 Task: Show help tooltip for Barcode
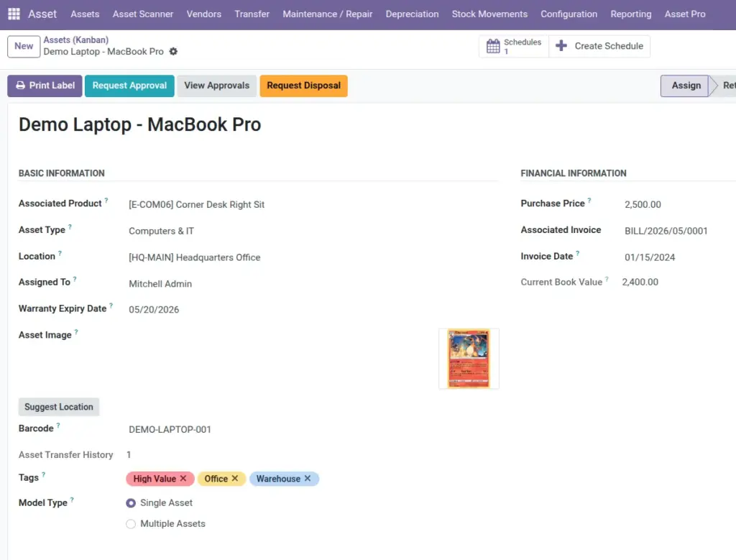(58, 426)
